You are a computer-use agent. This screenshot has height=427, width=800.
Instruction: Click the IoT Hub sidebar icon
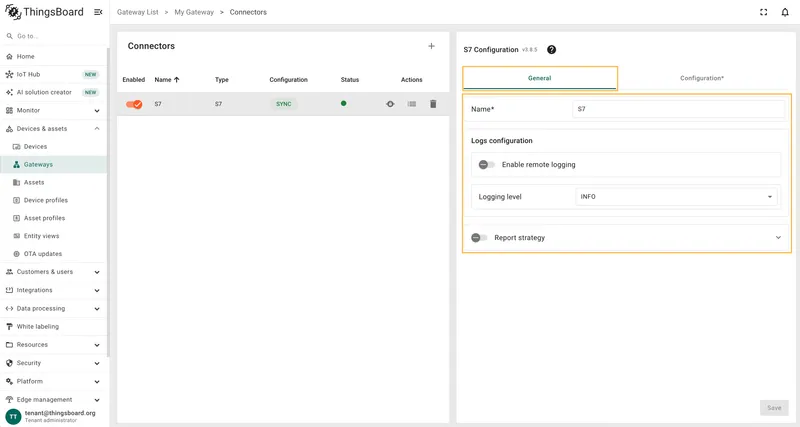(9, 74)
